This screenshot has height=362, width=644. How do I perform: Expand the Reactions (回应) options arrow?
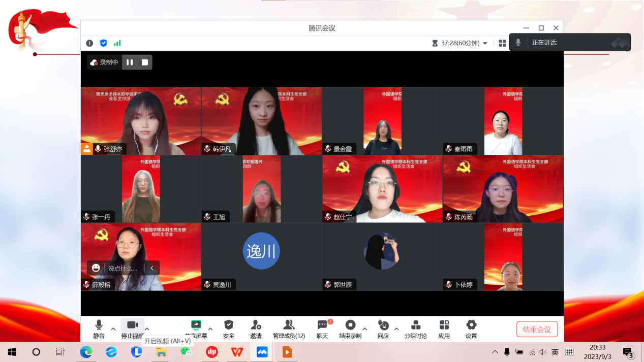pyautogui.click(x=396, y=329)
